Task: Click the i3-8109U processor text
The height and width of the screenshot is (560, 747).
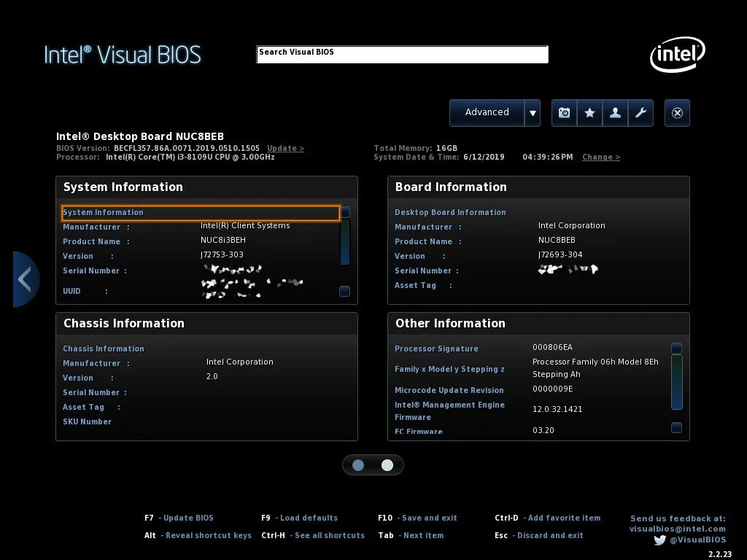Action: click(x=190, y=157)
